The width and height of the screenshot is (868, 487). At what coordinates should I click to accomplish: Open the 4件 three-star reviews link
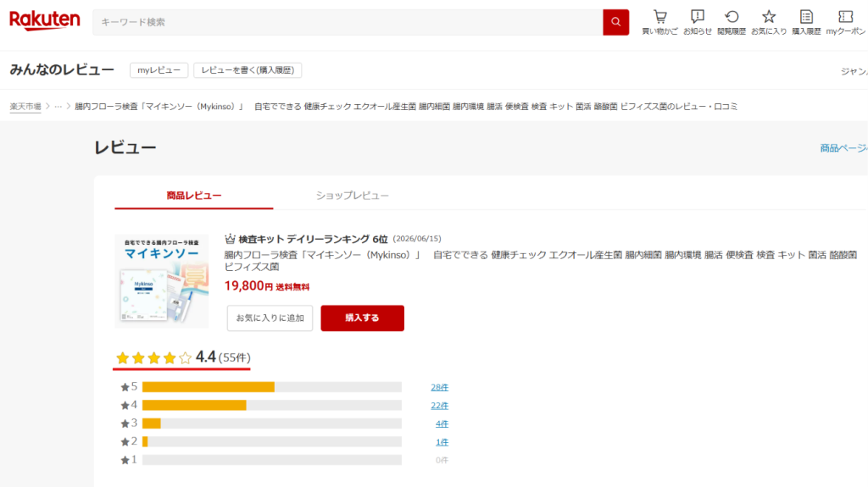click(442, 424)
